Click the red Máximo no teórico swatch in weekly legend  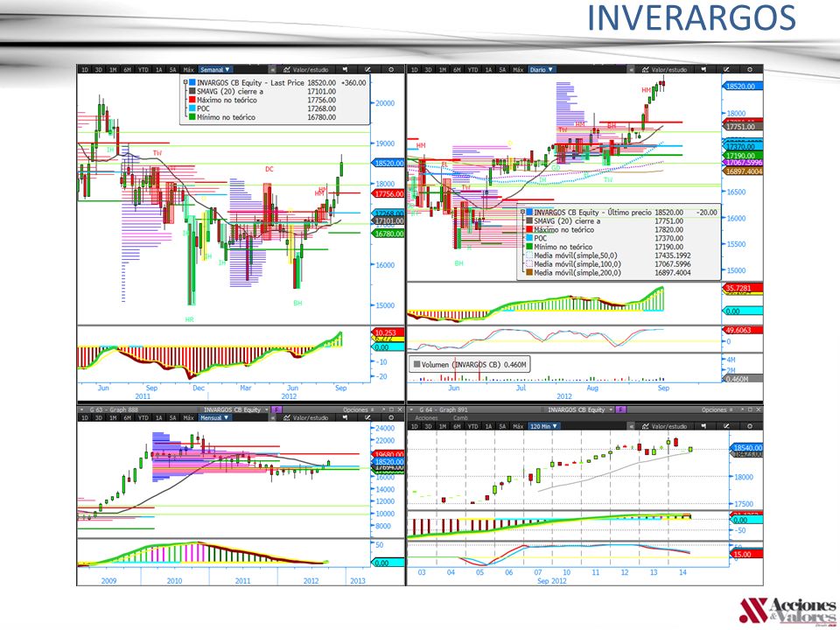point(192,100)
